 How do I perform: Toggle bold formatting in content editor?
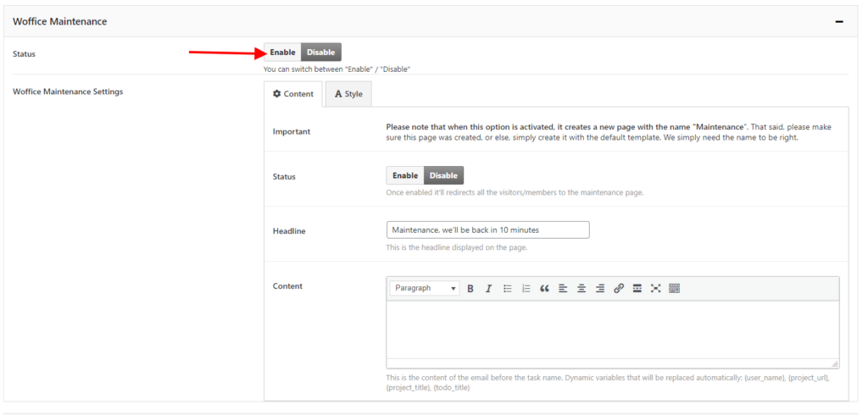[470, 289]
